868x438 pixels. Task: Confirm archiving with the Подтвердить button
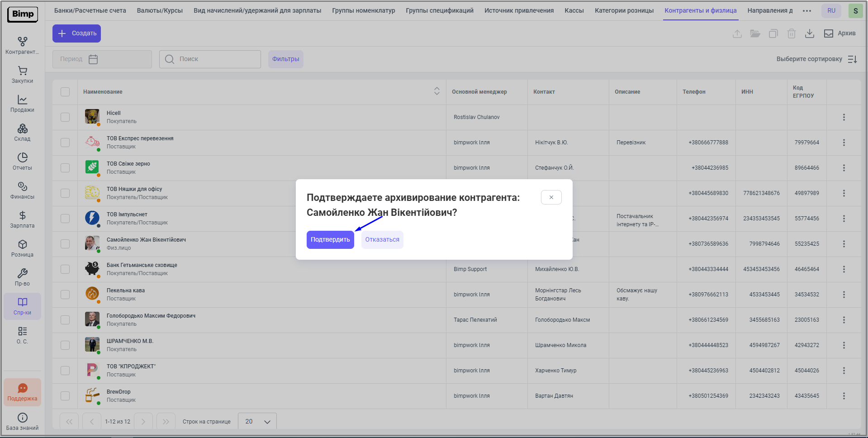(x=330, y=240)
